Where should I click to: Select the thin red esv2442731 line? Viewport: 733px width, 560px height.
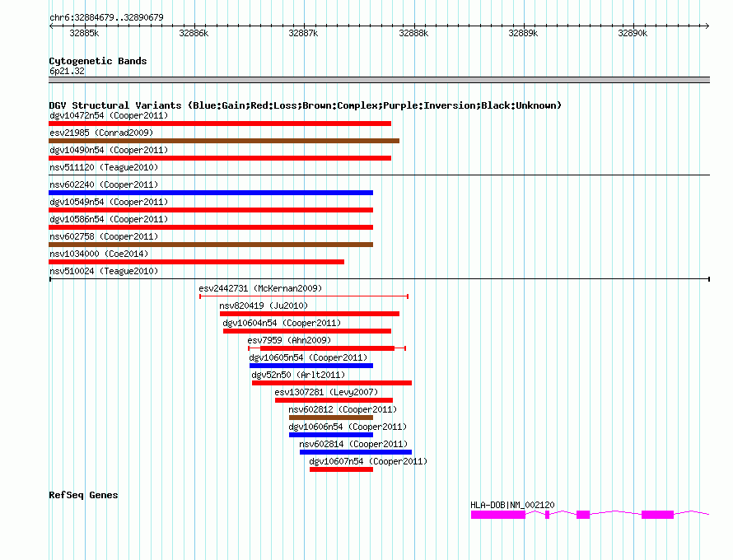point(304,296)
